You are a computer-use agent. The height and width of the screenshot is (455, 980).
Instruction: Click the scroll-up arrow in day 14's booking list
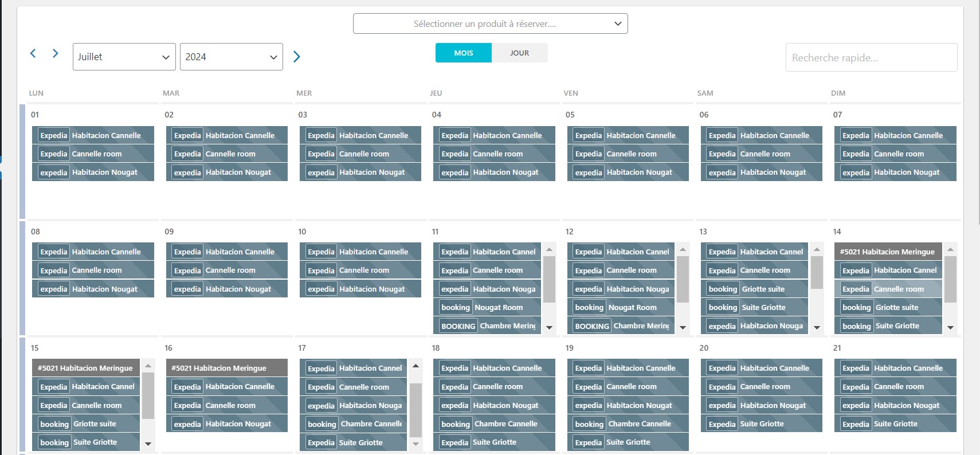pyautogui.click(x=950, y=249)
